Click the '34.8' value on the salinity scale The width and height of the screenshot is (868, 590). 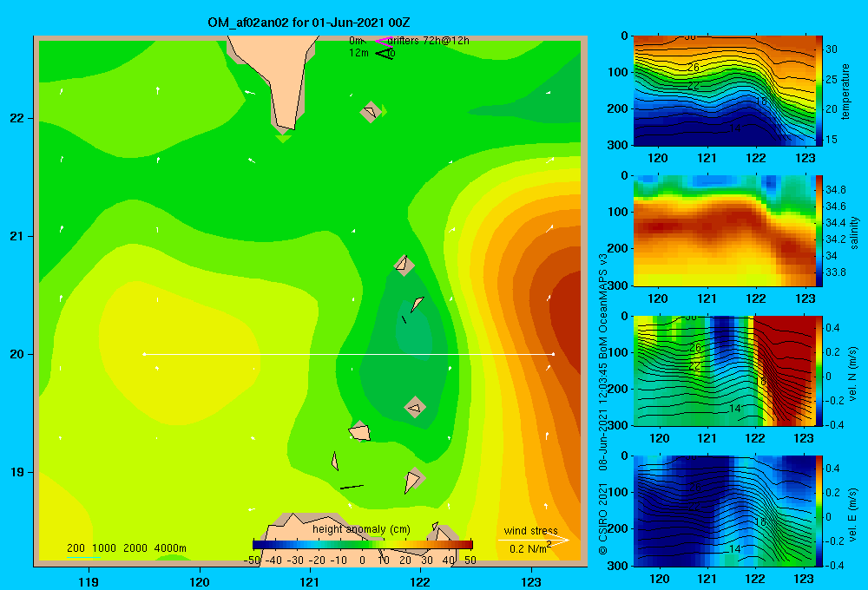[x=835, y=190]
